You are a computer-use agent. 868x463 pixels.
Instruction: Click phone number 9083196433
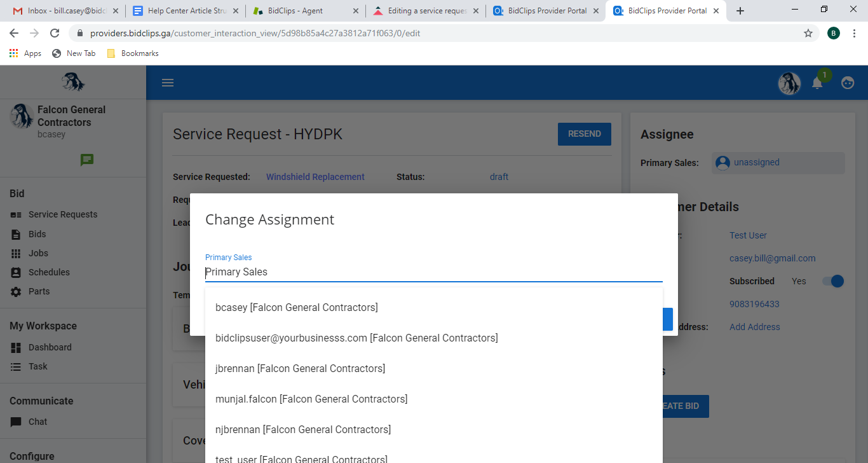click(754, 304)
